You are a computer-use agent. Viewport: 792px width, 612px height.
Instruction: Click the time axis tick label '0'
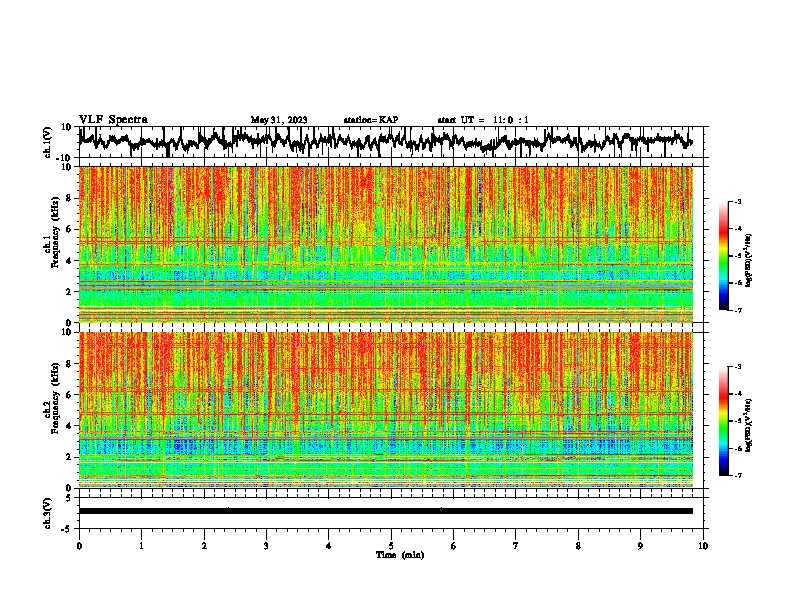pos(79,546)
